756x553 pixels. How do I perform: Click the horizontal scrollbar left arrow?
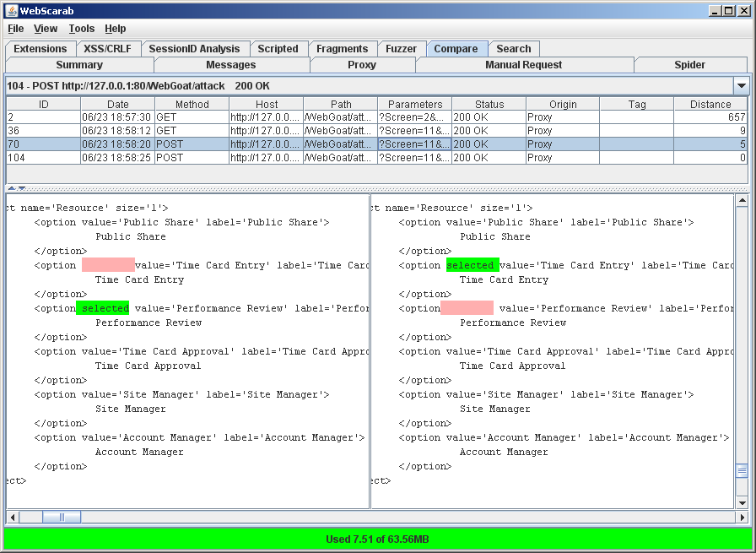click(x=12, y=517)
